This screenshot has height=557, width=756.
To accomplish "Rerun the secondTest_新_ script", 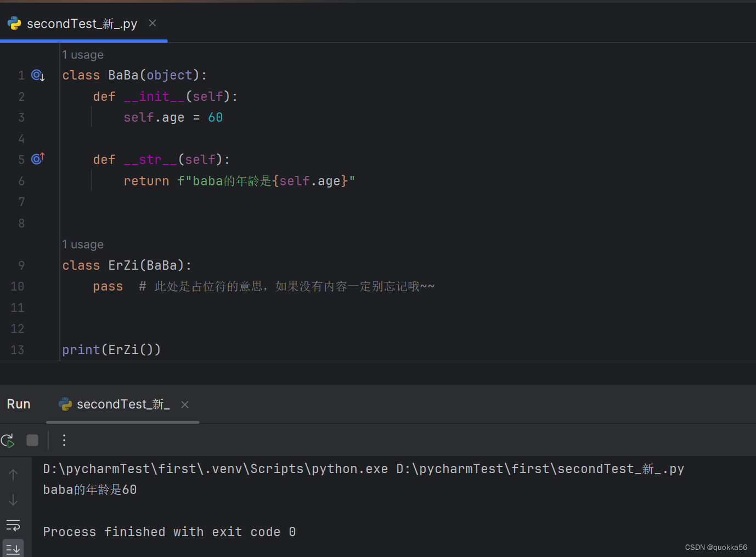I will [8, 440].
